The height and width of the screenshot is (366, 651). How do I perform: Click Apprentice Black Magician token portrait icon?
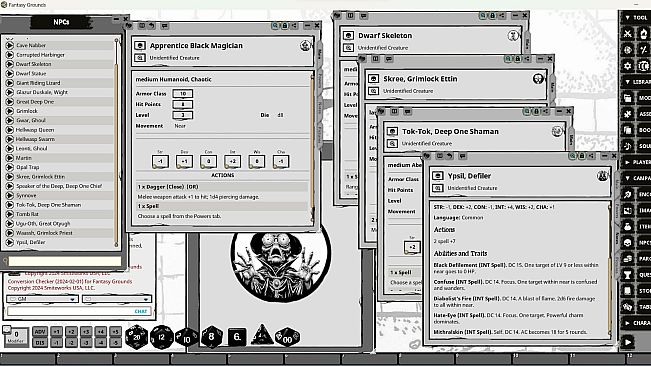[305, 45]
